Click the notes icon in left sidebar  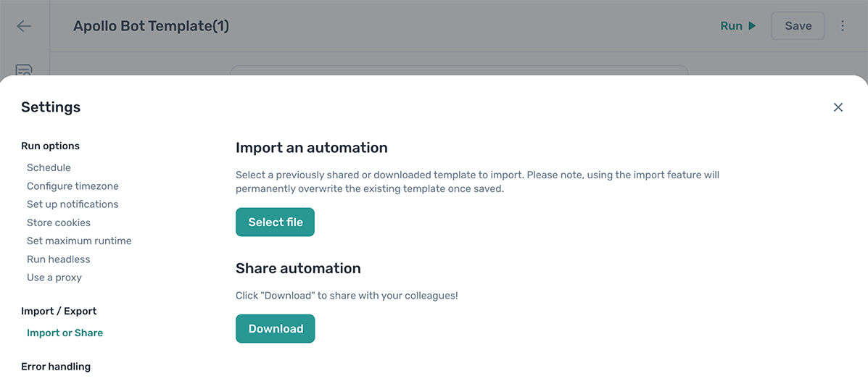pos(24,70)
